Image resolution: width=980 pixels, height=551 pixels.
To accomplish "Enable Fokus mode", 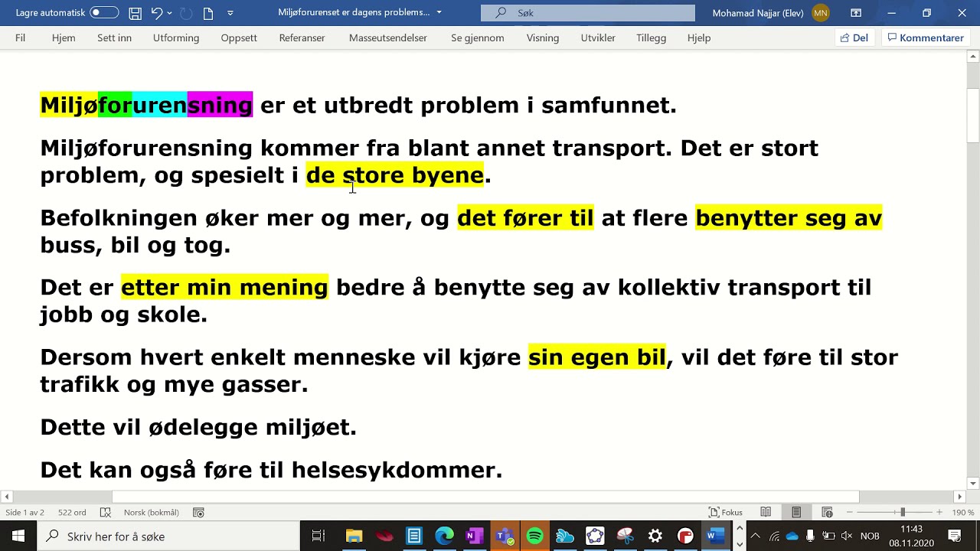I will coord(726,513).
